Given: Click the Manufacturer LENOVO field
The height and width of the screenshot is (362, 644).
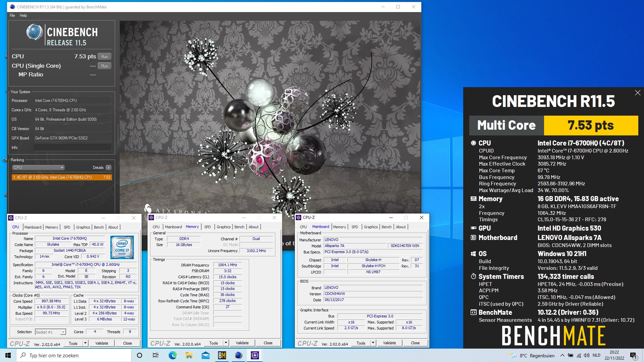Looking at the screenshot, I should pos(373,240).
